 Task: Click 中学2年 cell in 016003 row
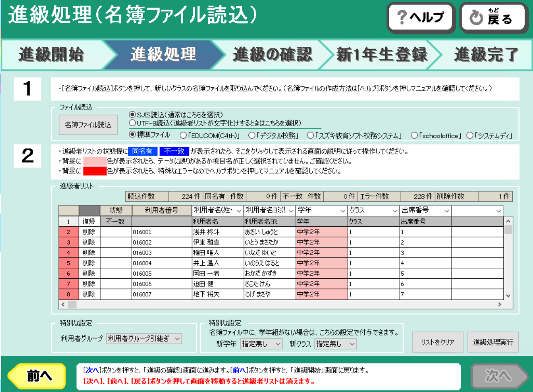[x=322, y=252]
